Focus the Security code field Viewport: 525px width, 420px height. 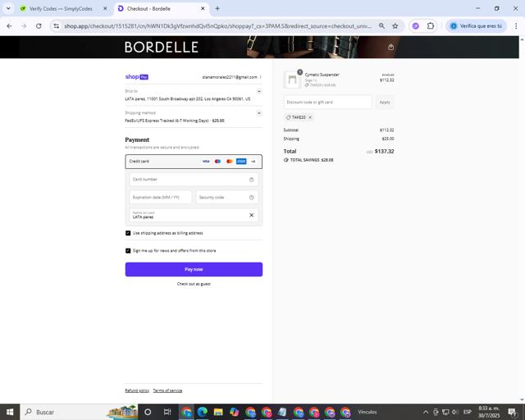pos(226,197)
